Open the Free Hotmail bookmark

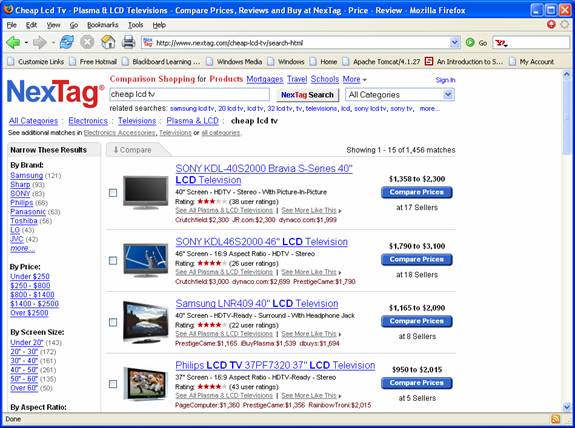click(x=93, y=62)
